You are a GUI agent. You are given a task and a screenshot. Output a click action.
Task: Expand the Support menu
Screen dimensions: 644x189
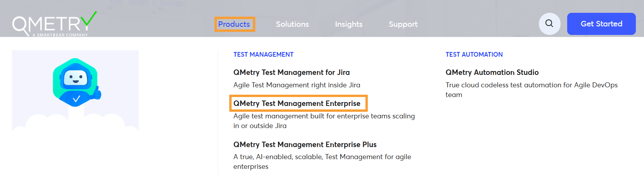click(403, 24)
